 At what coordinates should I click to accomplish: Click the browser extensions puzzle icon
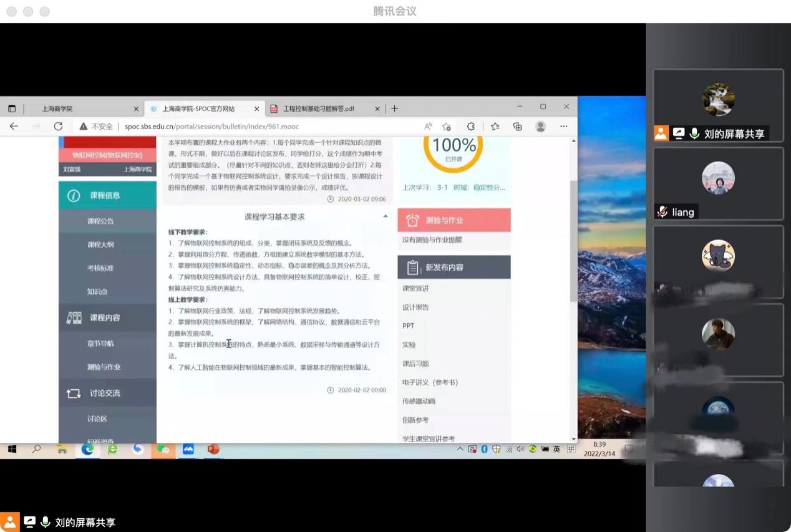(471, 126)
